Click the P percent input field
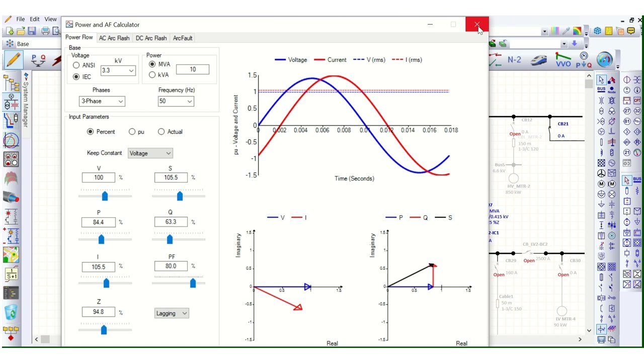The image size is (644, 362). (99, 222)
